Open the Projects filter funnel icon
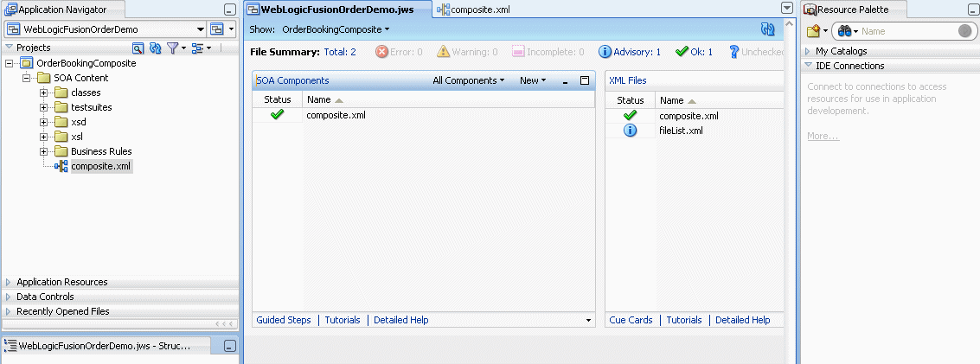This screenshot has height=364, width=980. coord(173,48)
